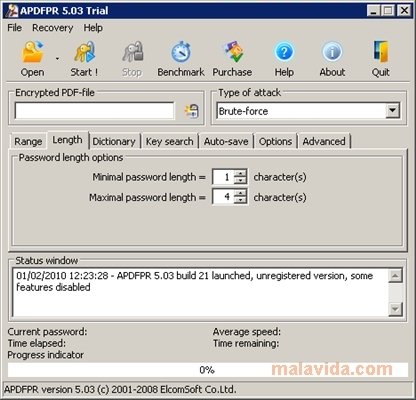Click the status window scroll up arrow
The height and width of the screenshot is (400, 416).
pos(395,276)
